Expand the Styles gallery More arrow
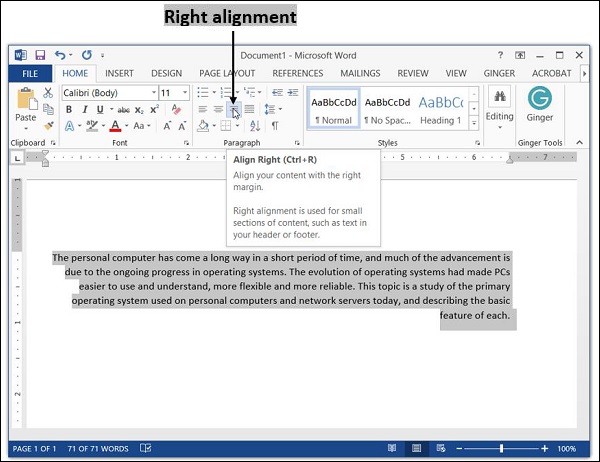This screenshot has height=462, width=600. click(x=474, y=123)
